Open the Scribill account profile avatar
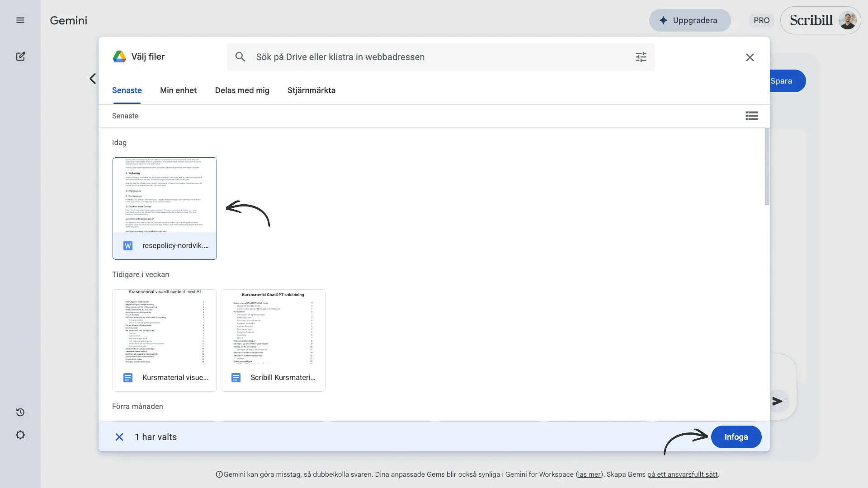This screenshot has height=488, width=868. click(847, 20)
